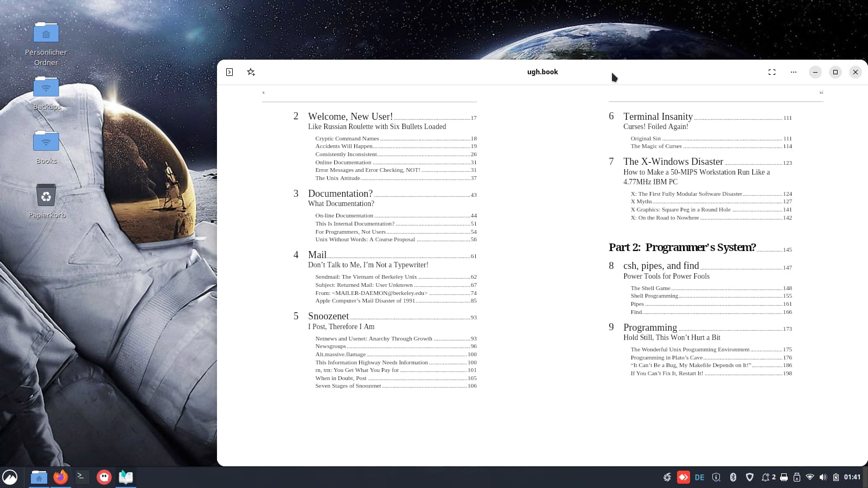
Task: Toggle Bluetooth from the system tray
Action: [733, 477]
